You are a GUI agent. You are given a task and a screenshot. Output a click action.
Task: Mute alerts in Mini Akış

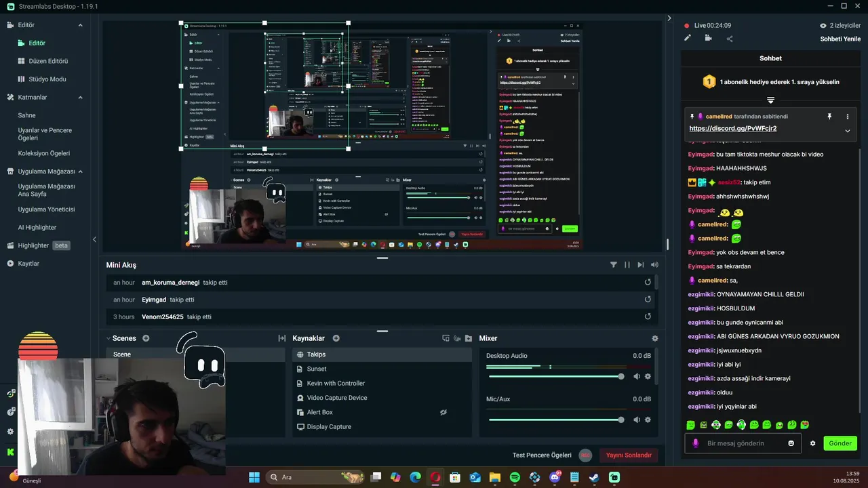654,265
